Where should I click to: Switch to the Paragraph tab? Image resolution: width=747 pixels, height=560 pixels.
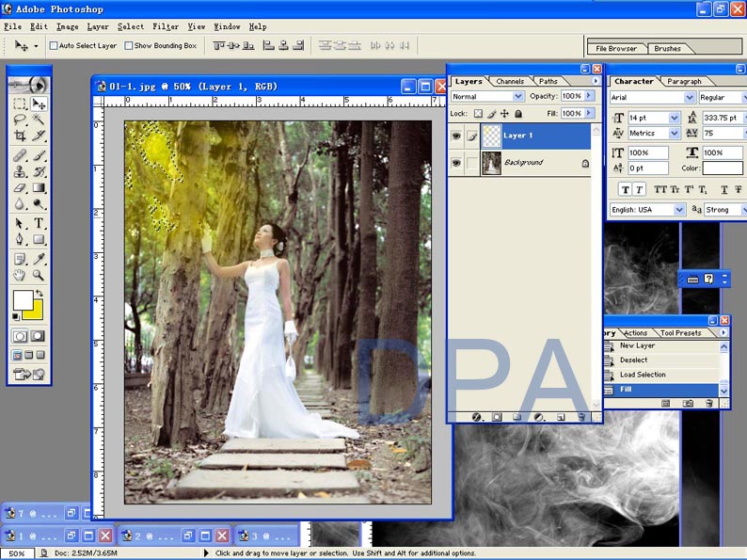click(684, 82)
